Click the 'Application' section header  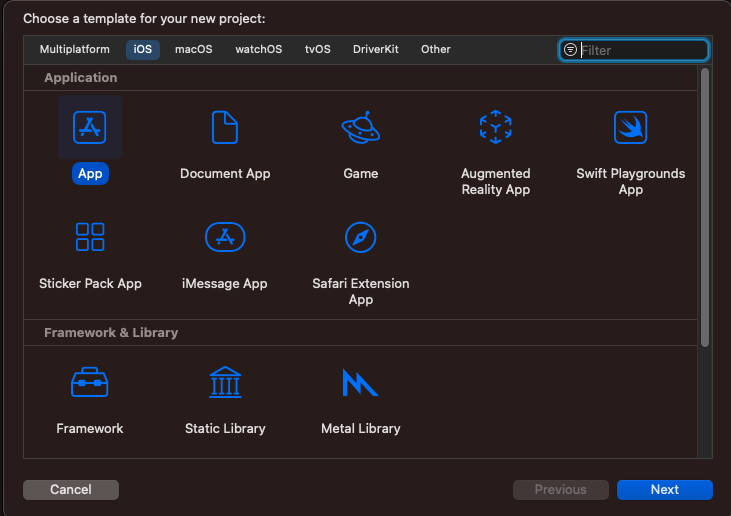point(81,77)
